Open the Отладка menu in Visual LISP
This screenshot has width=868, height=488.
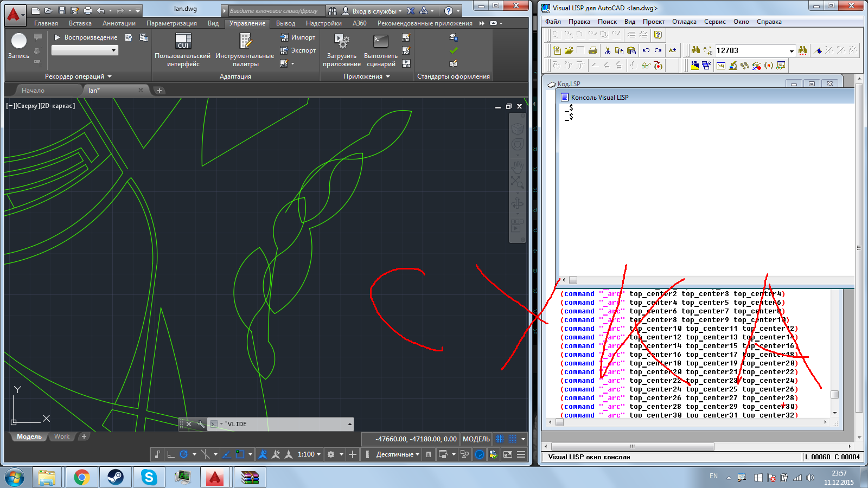684,22
